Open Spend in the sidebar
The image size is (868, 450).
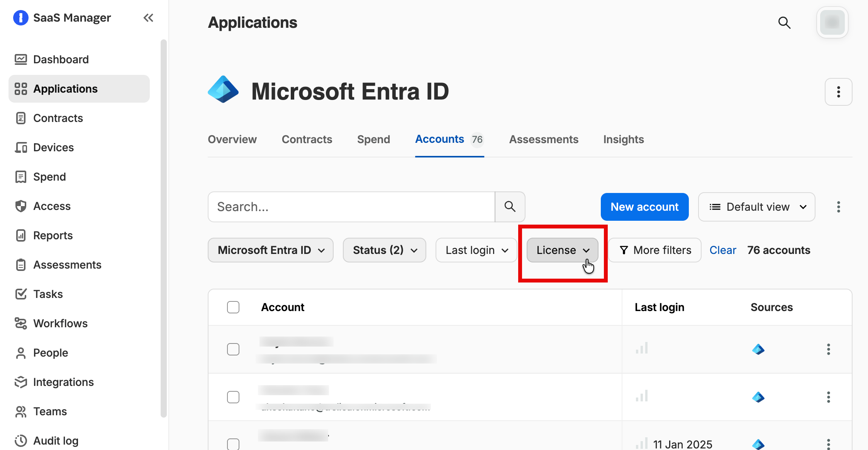[79, 177]
